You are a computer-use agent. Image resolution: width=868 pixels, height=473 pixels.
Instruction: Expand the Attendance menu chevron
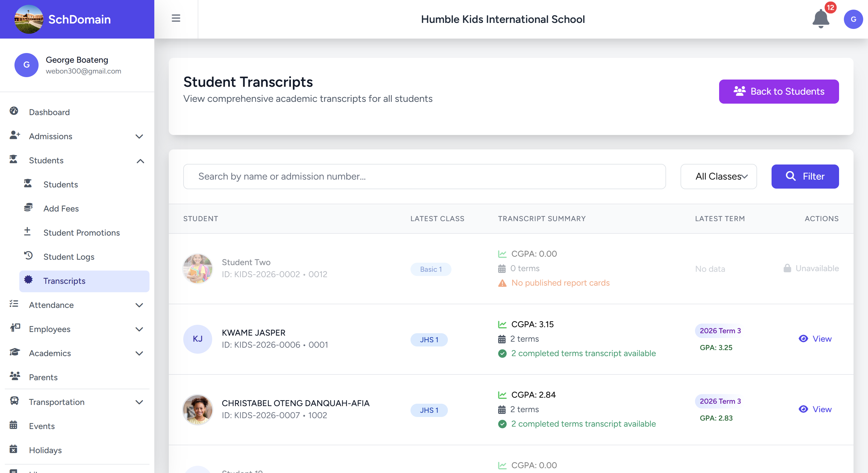pos(139,305)
